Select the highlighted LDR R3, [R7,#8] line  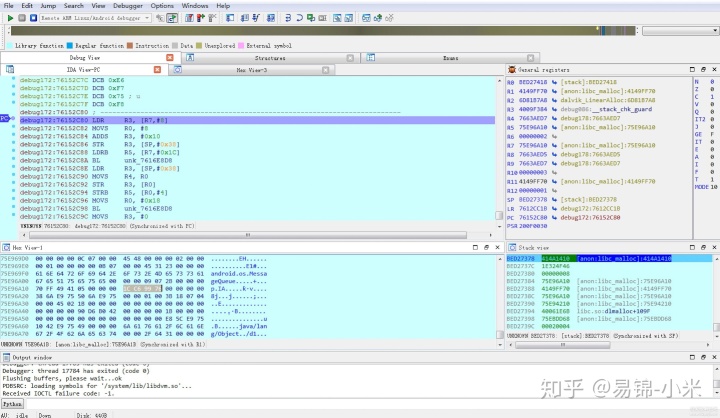256,120
